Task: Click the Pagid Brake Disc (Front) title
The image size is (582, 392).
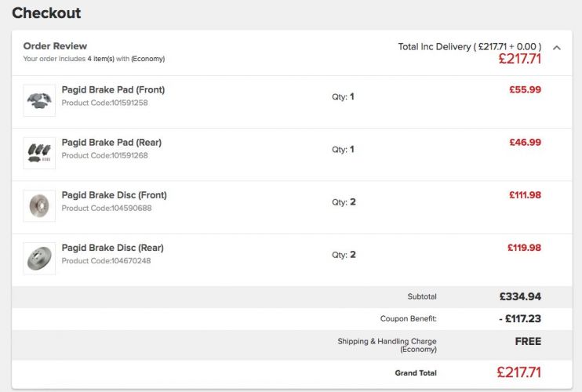Action: click(115, 195)
